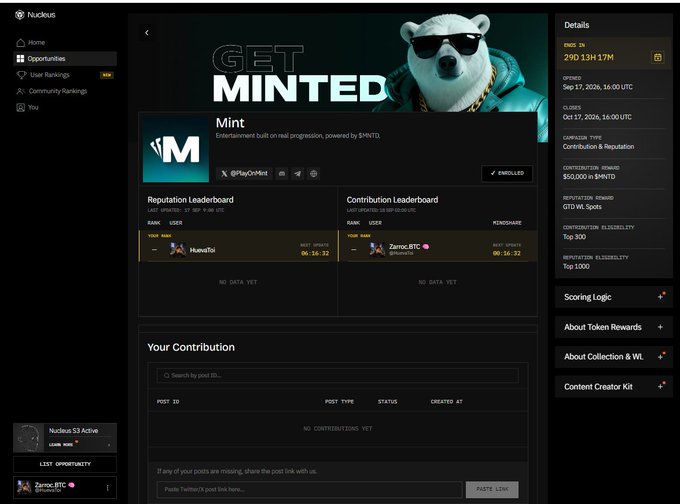Screen dimensions: 680x504
Task: Go back using the left chevron arrow
Action: (x=147, y=33)
